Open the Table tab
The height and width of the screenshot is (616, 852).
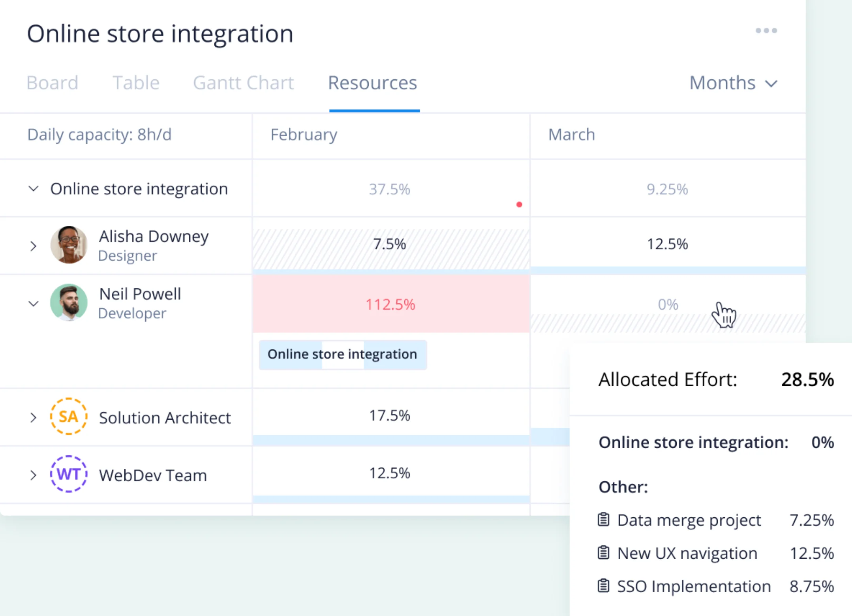[136, 83]
